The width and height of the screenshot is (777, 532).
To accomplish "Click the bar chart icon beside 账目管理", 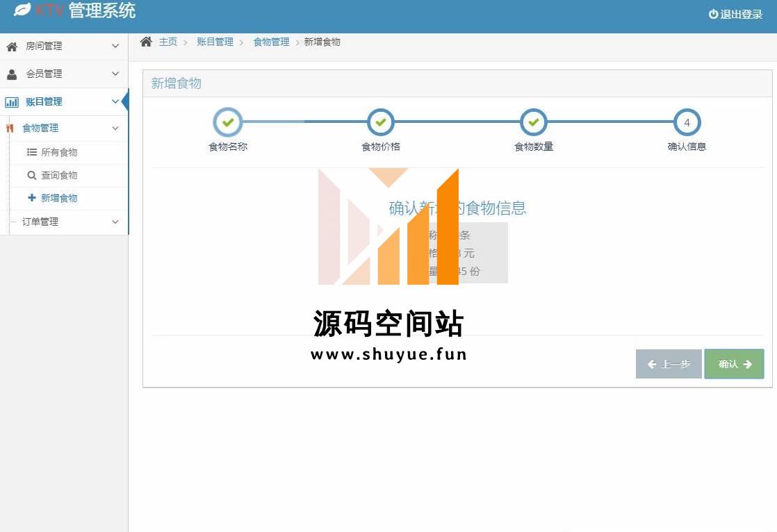I will (x=12, y=102).
